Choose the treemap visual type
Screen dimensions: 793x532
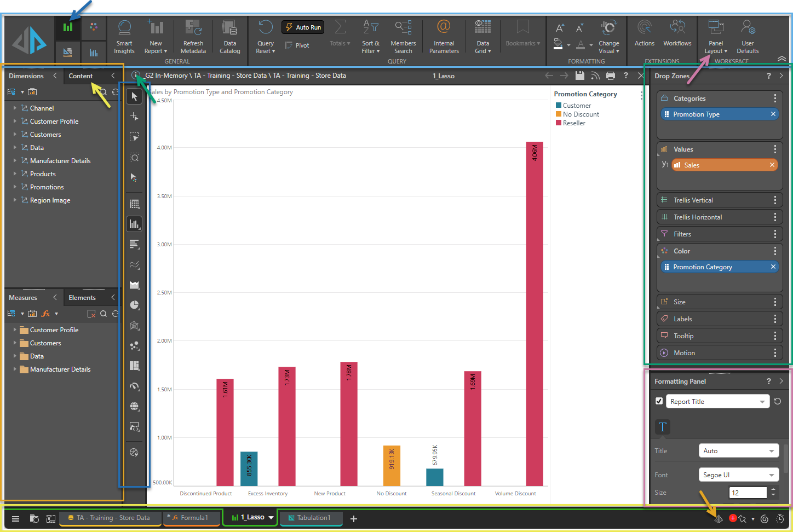coord(134,366)
